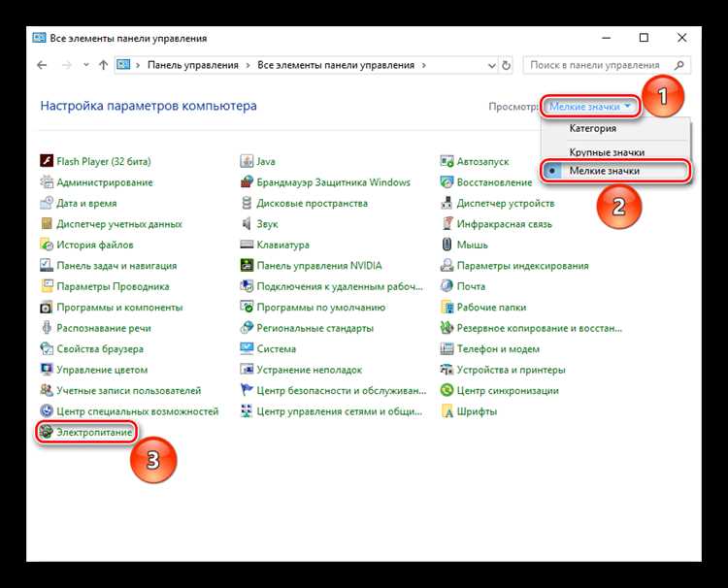Go forward with the Forward arrow

[x=66, y=65]
